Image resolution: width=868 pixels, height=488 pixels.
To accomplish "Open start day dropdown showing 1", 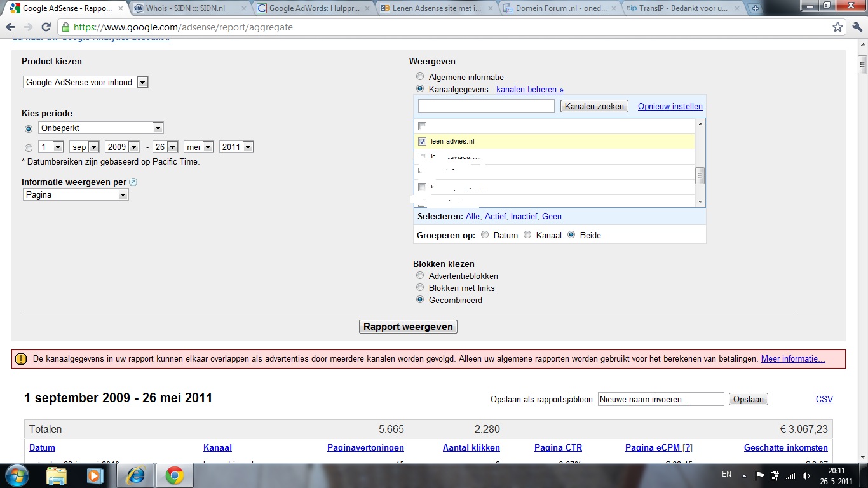I will [x=51, y=147].
